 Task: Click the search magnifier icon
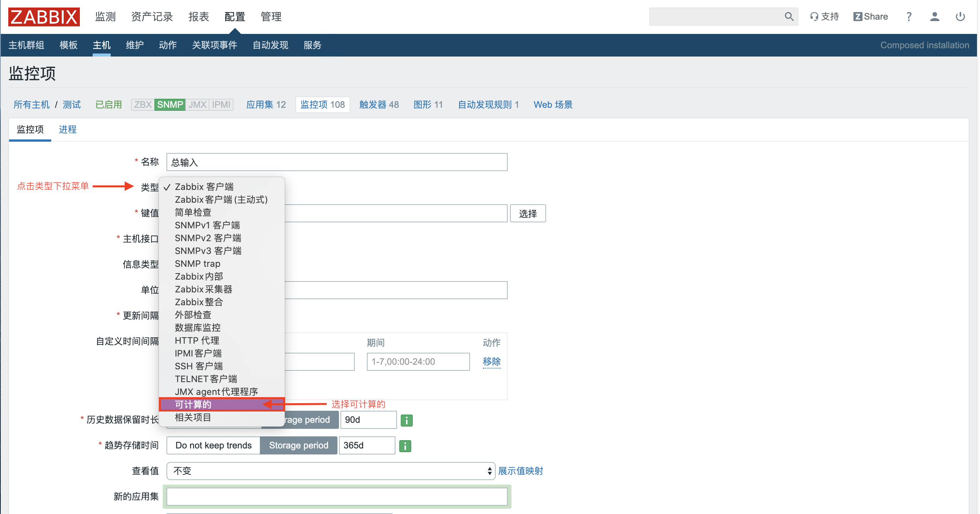click(789, 17)
